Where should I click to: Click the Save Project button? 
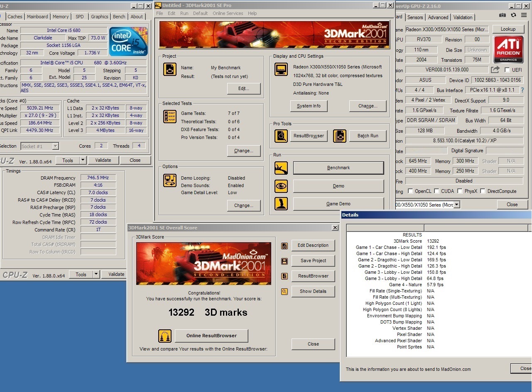313,261
